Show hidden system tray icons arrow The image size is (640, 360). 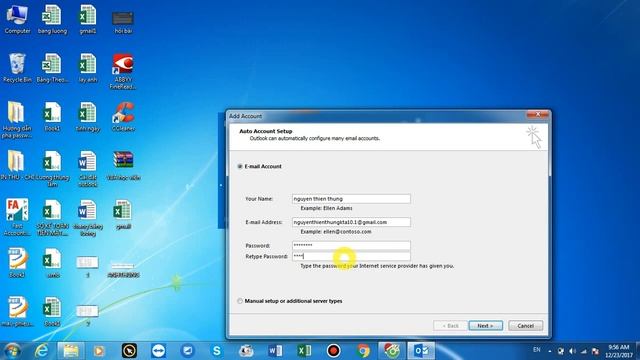[x=550, y=351]
